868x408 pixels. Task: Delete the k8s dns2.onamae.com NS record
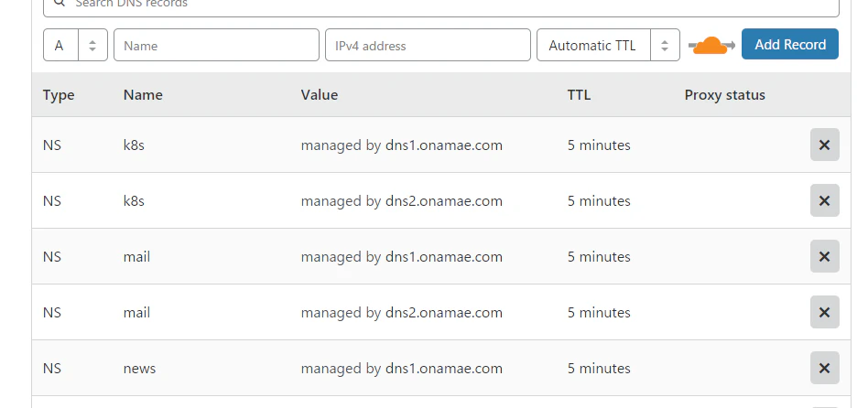point(824,200)
